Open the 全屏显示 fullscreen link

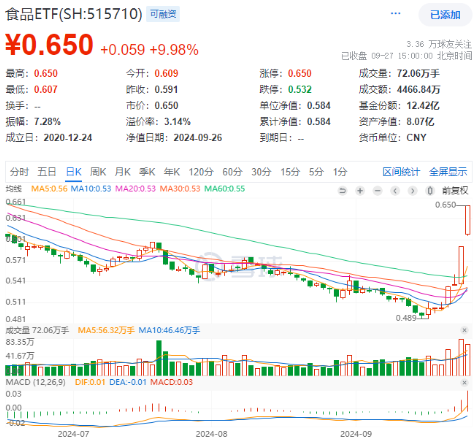coord(448,172)
